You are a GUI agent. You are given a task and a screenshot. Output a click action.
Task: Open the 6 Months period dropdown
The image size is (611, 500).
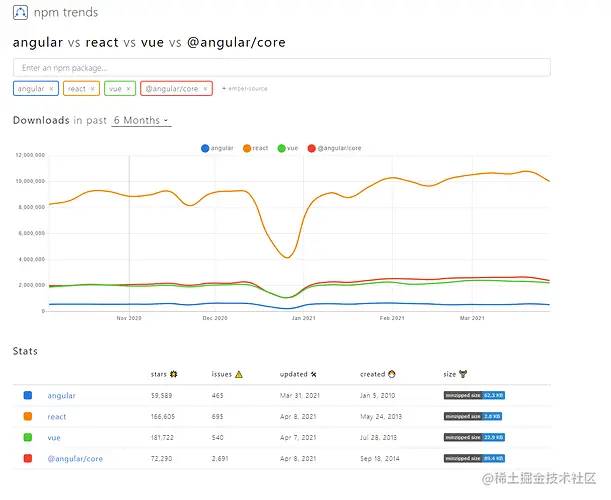[x=141, y=120]
